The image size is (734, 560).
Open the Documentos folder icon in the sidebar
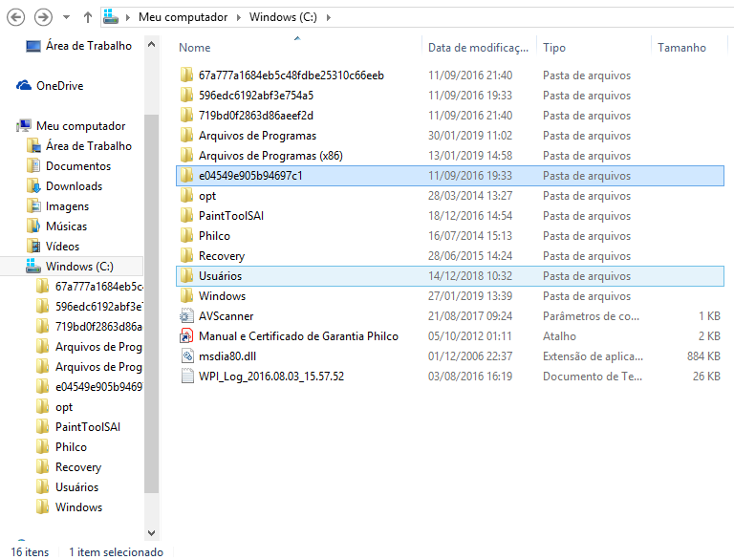point(33,165)
